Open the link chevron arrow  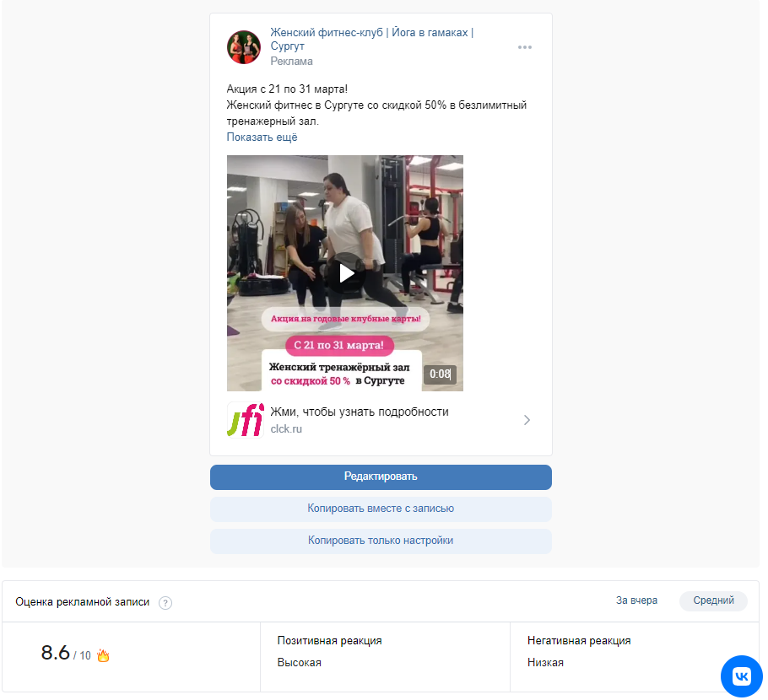527,420
